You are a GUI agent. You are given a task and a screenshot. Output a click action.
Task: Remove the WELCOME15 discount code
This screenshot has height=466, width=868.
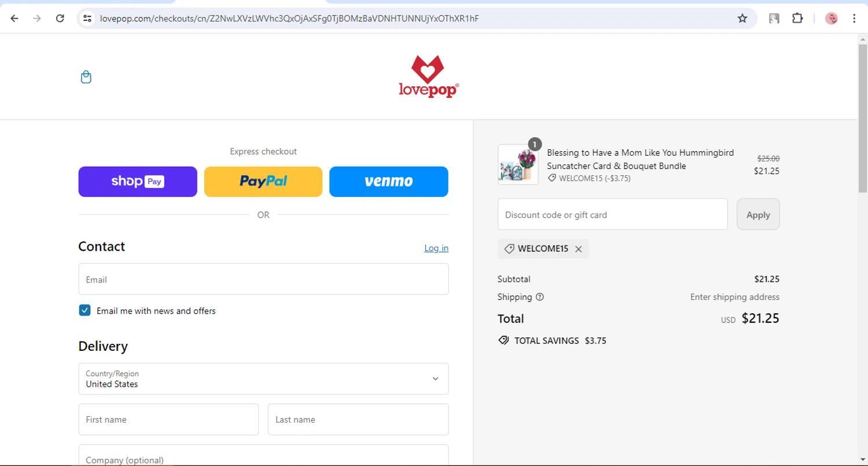578,249
